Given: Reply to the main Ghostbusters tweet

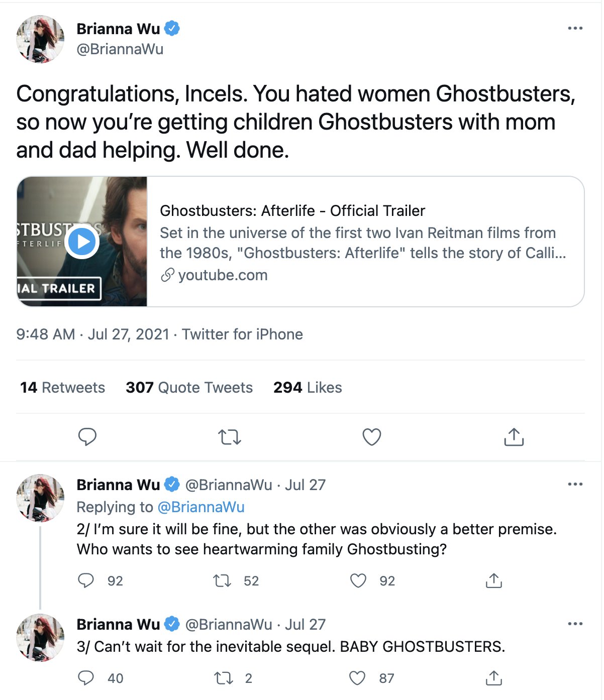Looking at the screenshot, I should 87,437.
